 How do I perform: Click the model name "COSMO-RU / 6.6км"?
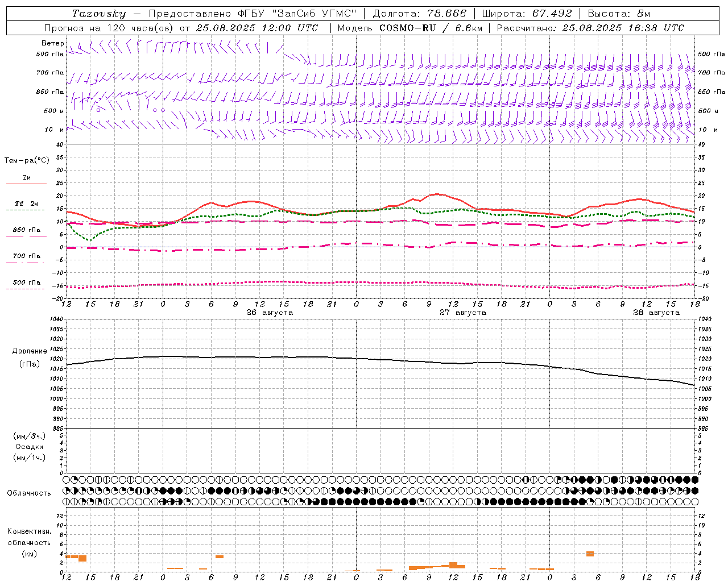(431, 28)
